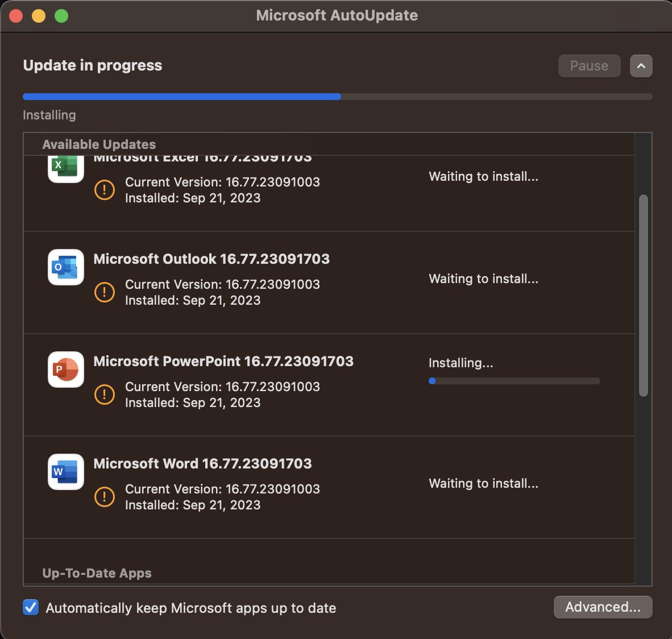This screenshot has height=639, width=672.
Task: Click the Installing... status for PowerPoint
Action: click(x=461, y=363)
